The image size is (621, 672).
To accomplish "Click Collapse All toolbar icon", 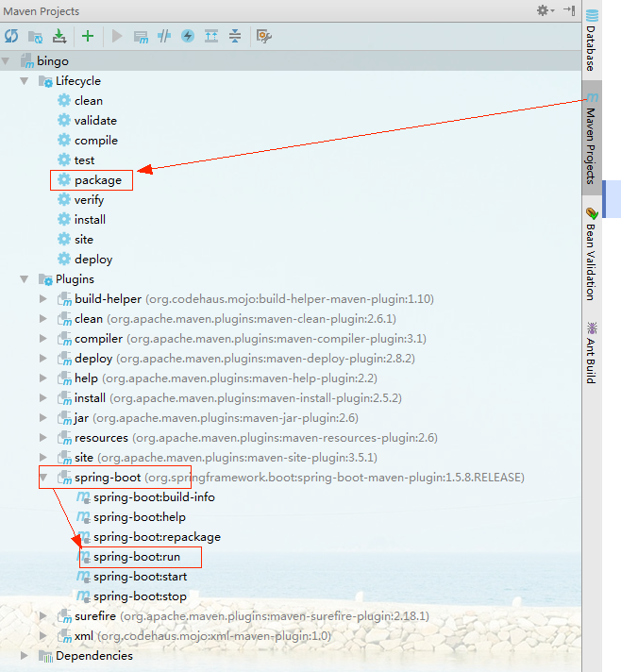I will pos(235,36).
